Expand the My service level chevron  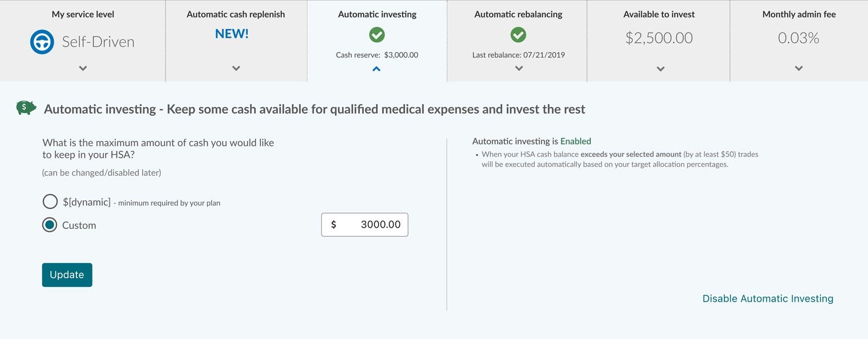[x=83, y=68]
